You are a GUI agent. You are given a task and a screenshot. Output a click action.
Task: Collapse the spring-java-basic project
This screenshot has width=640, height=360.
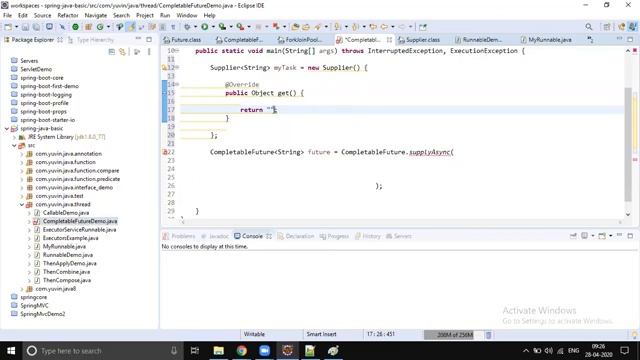[x=7, y=129]
